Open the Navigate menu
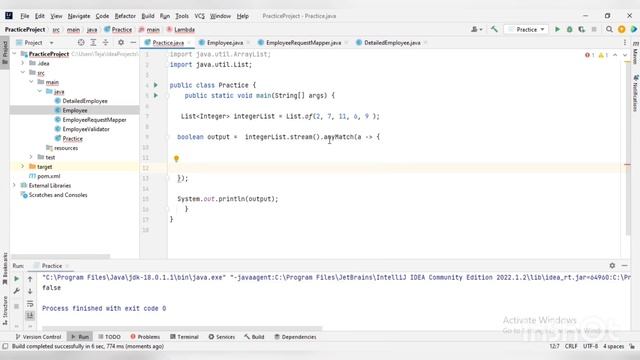This screenshot has width=640, height=360. pos(79,16)
